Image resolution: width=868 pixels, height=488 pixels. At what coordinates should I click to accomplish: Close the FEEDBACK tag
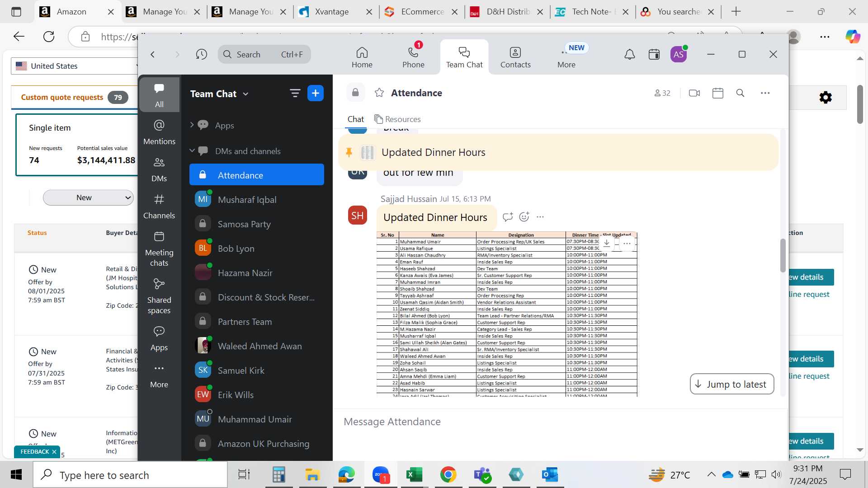pyautogui.click(x=54, y=452)
